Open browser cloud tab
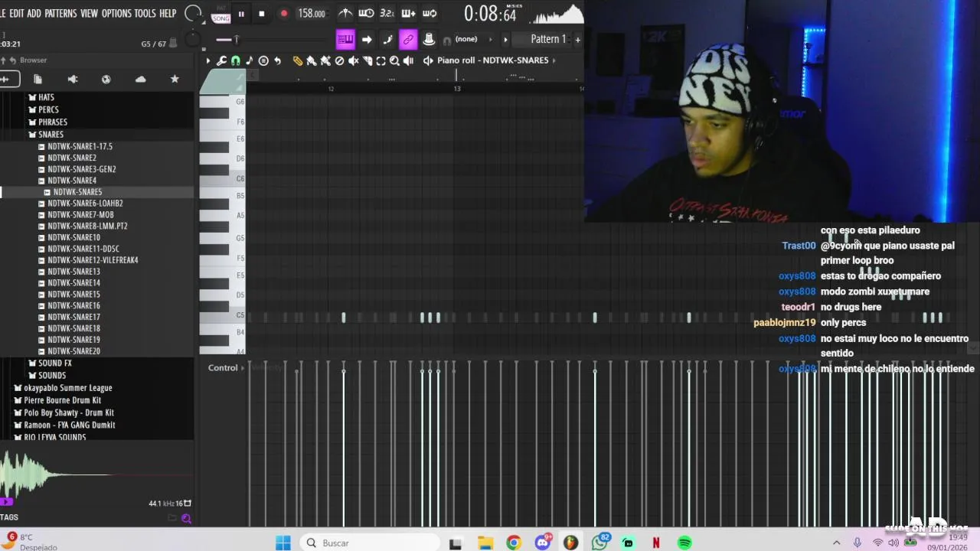This screenshot has height=551, width=980. point(141,79)
